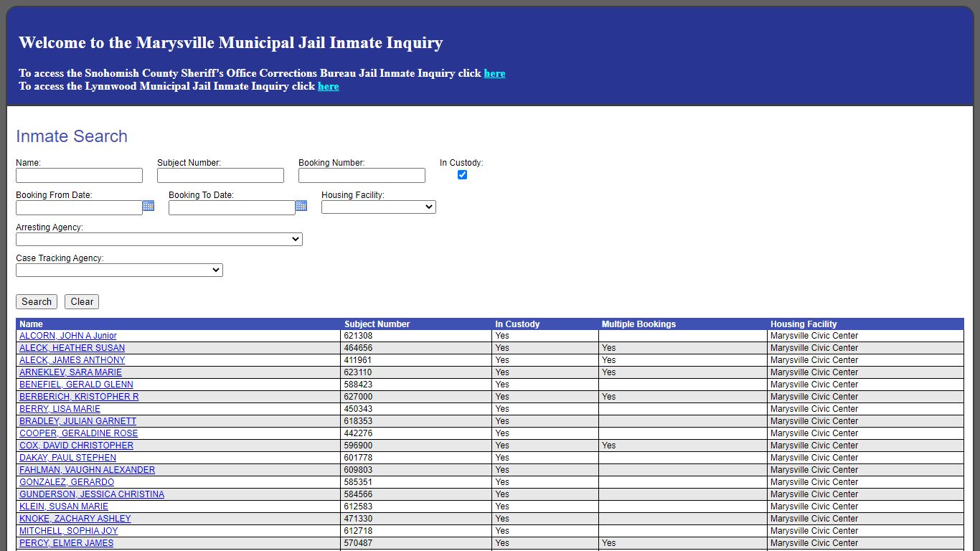Open inmate ALECK, HEATHER SUSAN
The width and height of the screenshot is (980, 551).
[72, 348]
